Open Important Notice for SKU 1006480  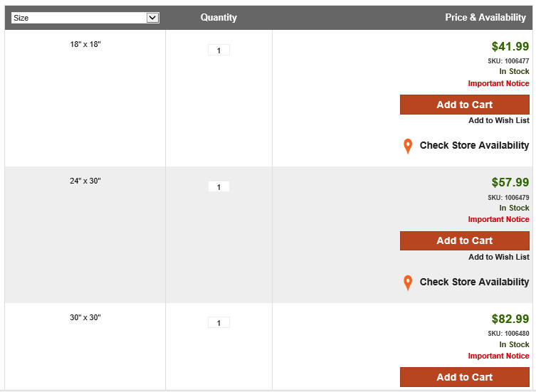[498, 356]
